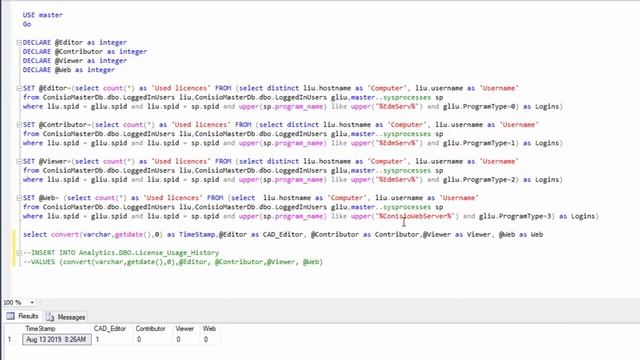Click gliu.ProgramType=2 in the @Viewer query

(x=479, y=180)
